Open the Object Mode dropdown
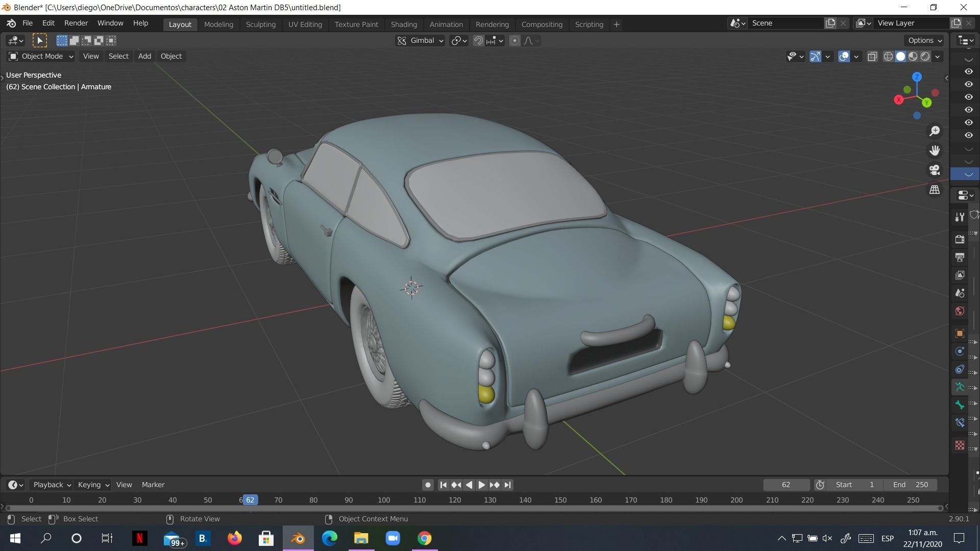Image resolution: width=980 pixels, height=551 pixels. pos(41,56)
